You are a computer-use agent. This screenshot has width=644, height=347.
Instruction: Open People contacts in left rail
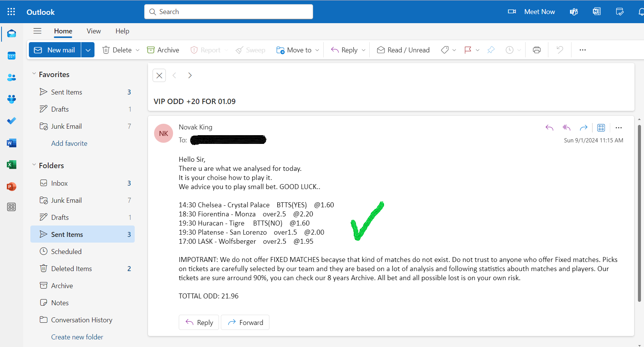(x=11, y=77)
